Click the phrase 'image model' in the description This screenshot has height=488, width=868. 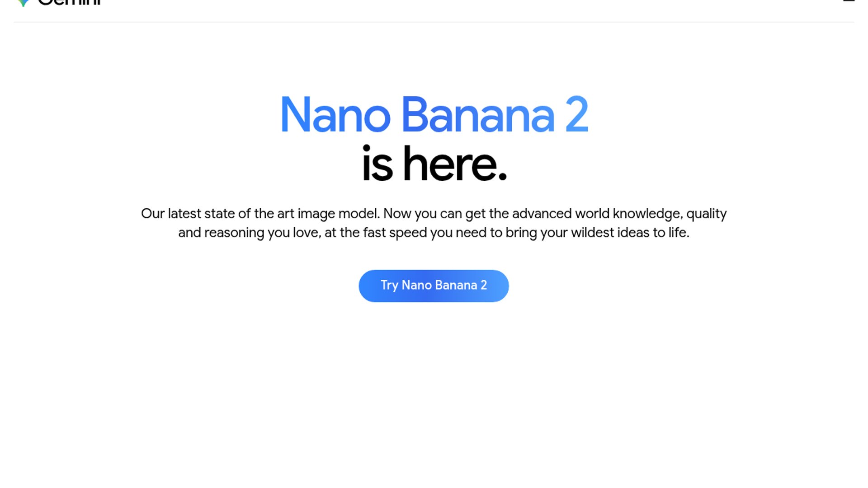pos(338,214)
